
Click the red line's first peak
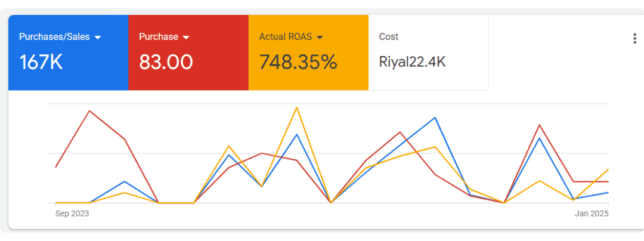[89, 110]
